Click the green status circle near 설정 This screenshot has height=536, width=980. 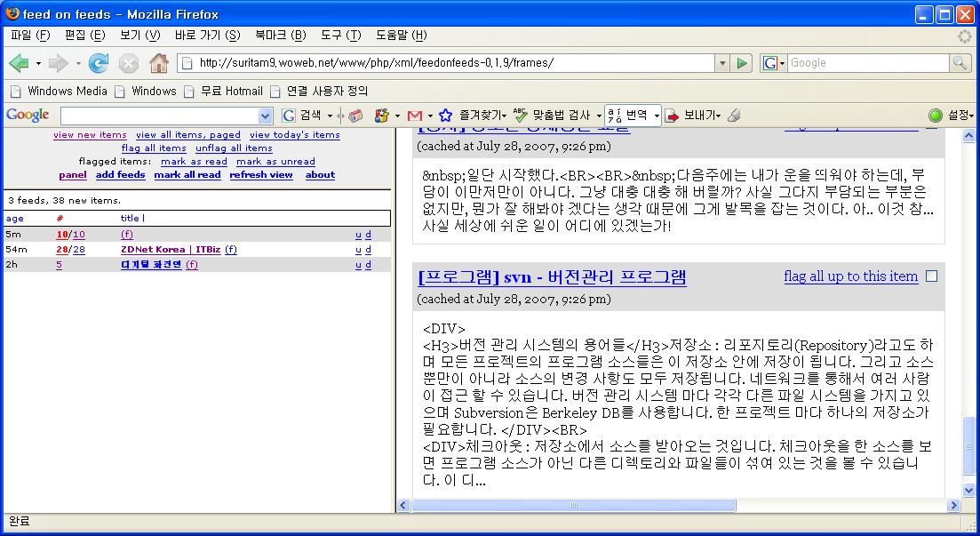click(x=935, y=115)
